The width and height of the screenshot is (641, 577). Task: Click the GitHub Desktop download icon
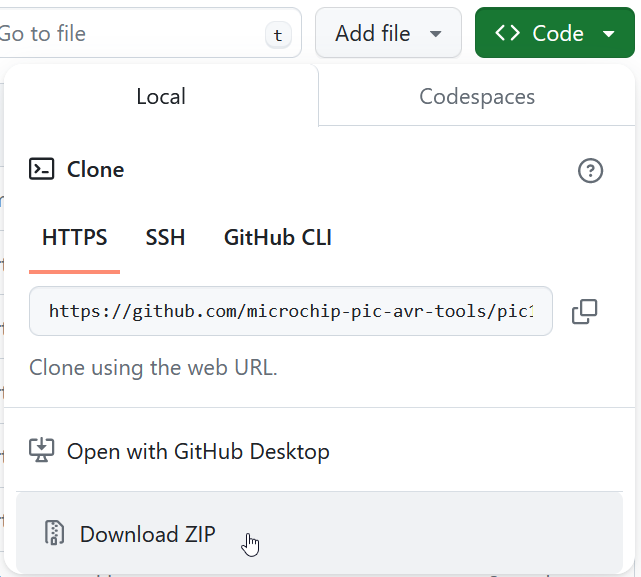pos(42,451)
